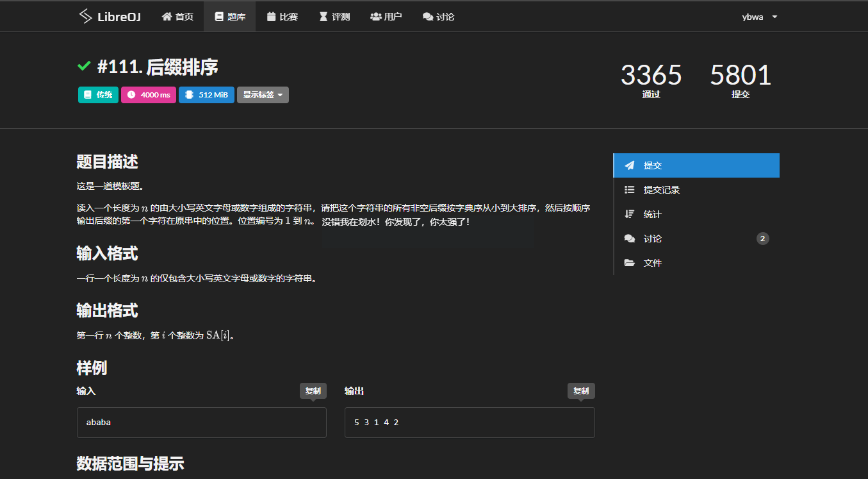This screenshot has width=868, height=479.
Task: Click the LibreOJ logo icon
Action: (85, 17)
